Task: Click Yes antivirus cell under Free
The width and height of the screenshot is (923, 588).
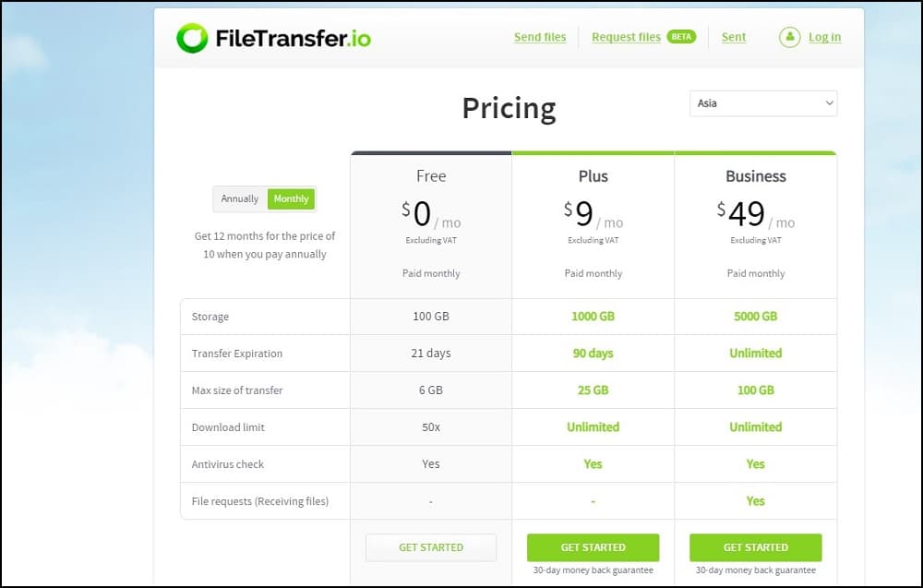Action: pos(431,463)
